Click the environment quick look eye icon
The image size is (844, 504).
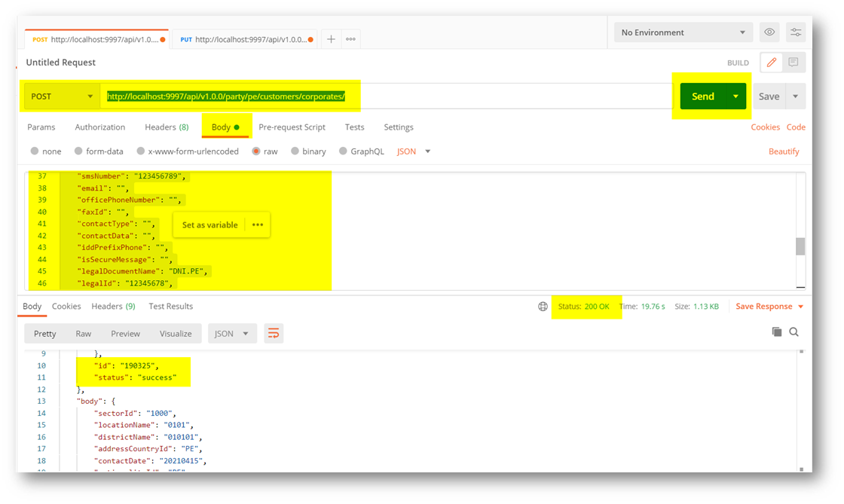tap(769, 32)
